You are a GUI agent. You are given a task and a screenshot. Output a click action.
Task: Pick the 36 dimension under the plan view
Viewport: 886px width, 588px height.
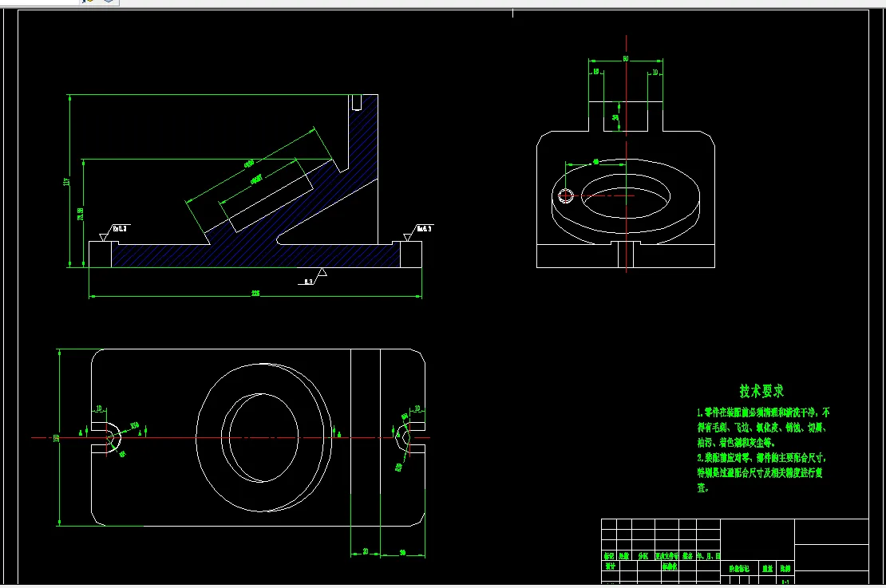tap(402, 552)
